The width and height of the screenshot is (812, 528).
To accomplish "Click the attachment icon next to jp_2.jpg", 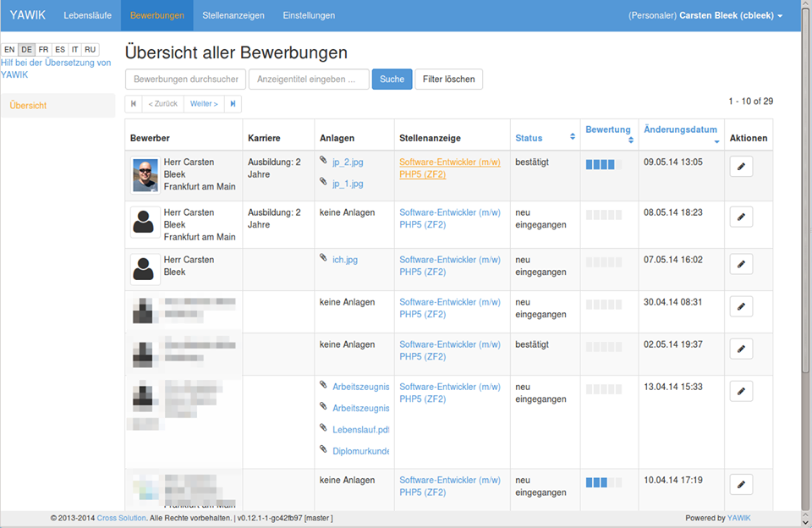I will (324, 162).
